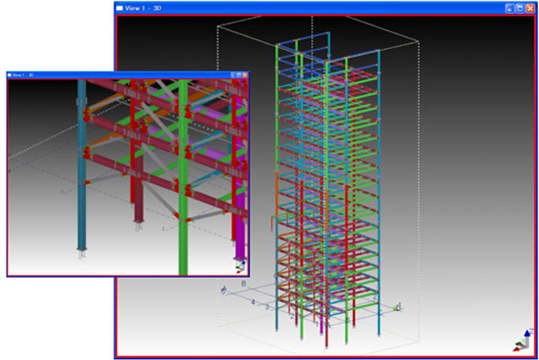Close the large View 1 - 3D window
The width and height of the screenshot is (539, 360).
click(530, 8)
